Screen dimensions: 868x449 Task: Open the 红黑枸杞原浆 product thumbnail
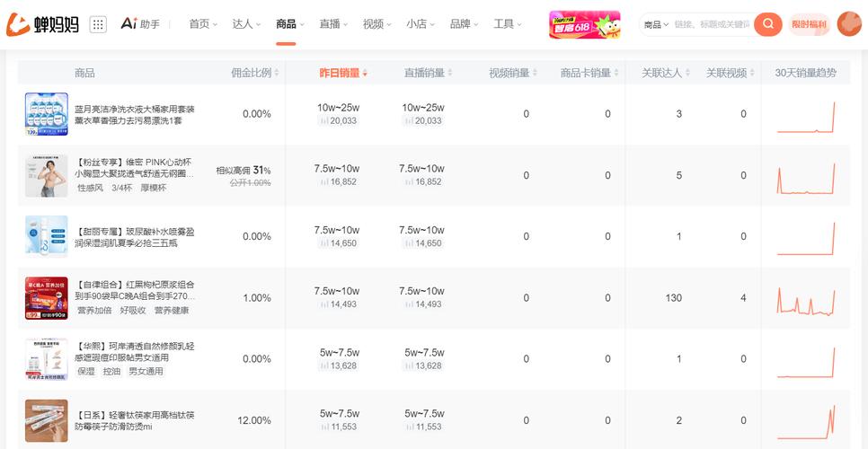coord(47,298)
